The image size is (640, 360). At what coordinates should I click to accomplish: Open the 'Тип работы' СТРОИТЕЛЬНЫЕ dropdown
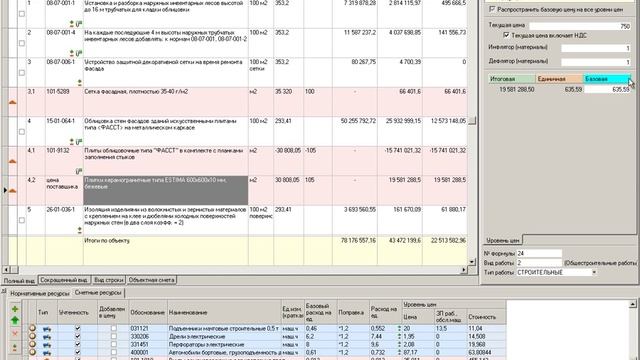pyautogui.click(x=594, y=272)
